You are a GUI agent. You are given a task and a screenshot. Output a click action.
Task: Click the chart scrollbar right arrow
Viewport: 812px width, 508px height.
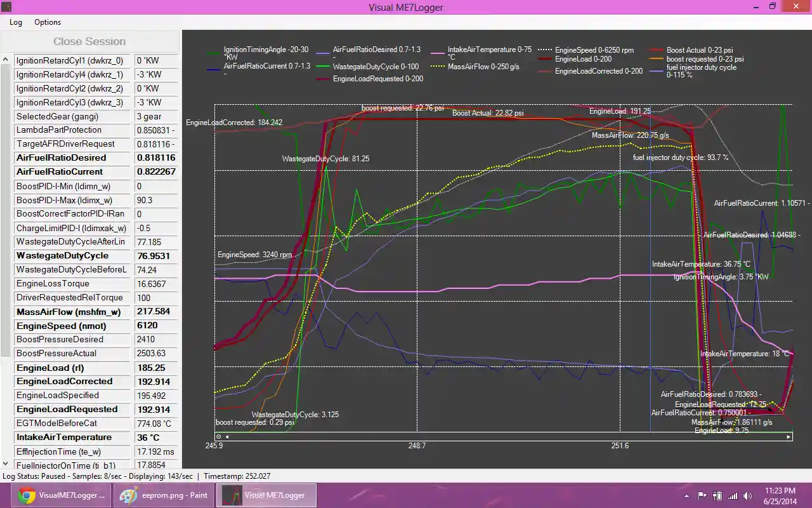pos(789,437)
